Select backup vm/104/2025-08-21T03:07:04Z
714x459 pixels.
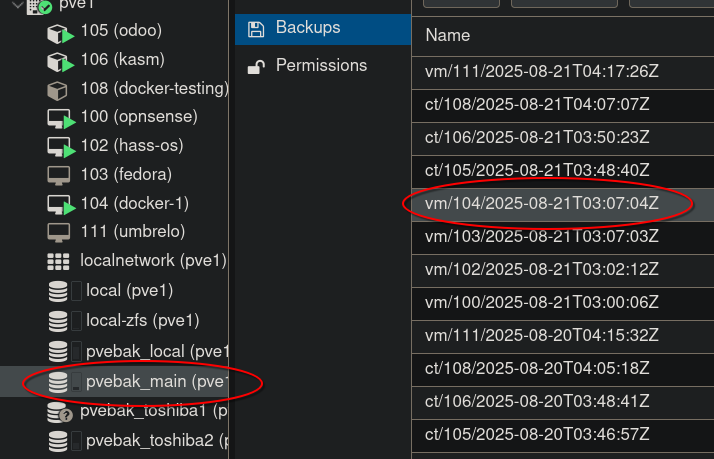[x=541, y=203]
